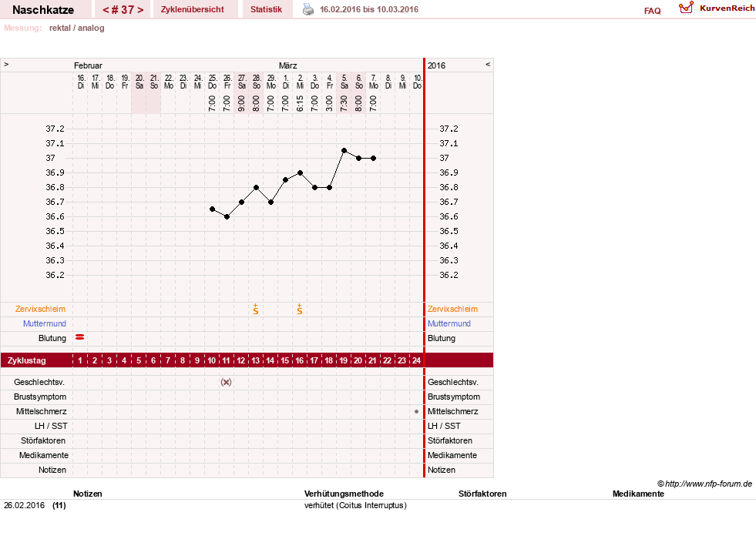The width and height of the screenshot is (756, 539).
Task: Open the Statistik tab
Action: (x=266, y=9)
